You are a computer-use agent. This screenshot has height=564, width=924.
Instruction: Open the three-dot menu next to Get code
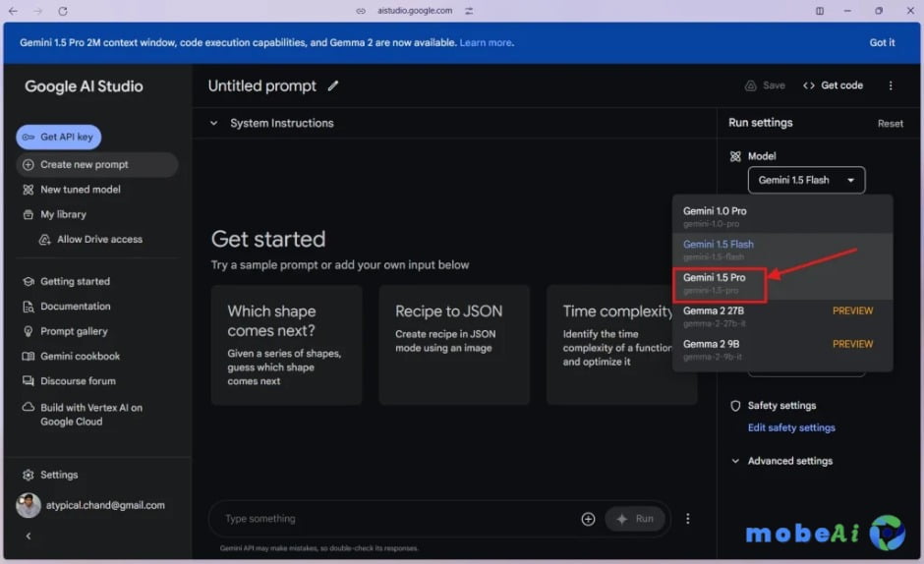pos(891,85)
